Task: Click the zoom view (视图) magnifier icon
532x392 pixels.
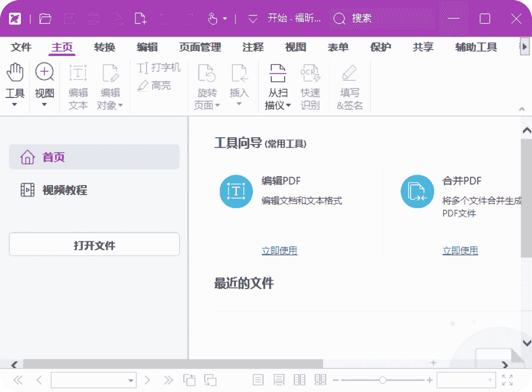Action: 44,73
